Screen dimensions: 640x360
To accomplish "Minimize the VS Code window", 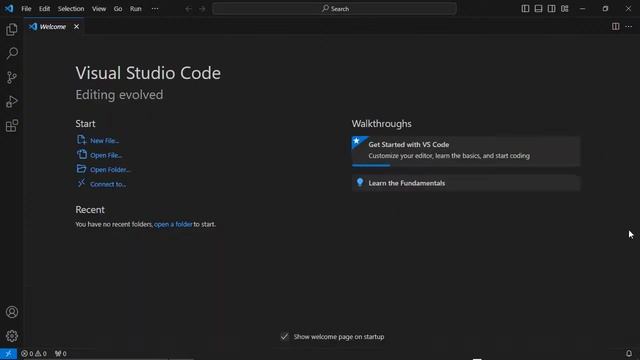I will [582, 9].
